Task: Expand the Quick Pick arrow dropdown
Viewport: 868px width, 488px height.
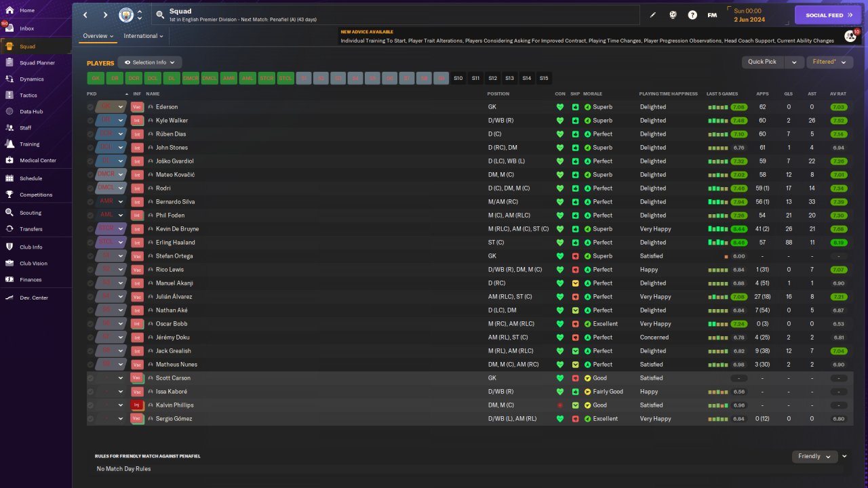Action: [794, 62]
